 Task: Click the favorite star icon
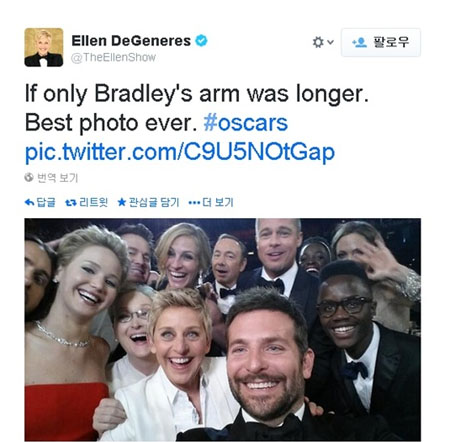click(122, 202)
